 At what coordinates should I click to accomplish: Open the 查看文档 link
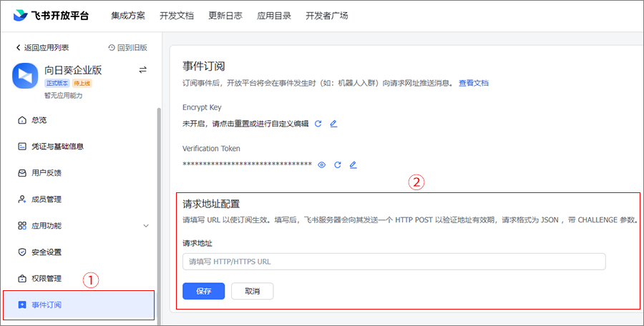pyautogui.click(x=474, y=83)
